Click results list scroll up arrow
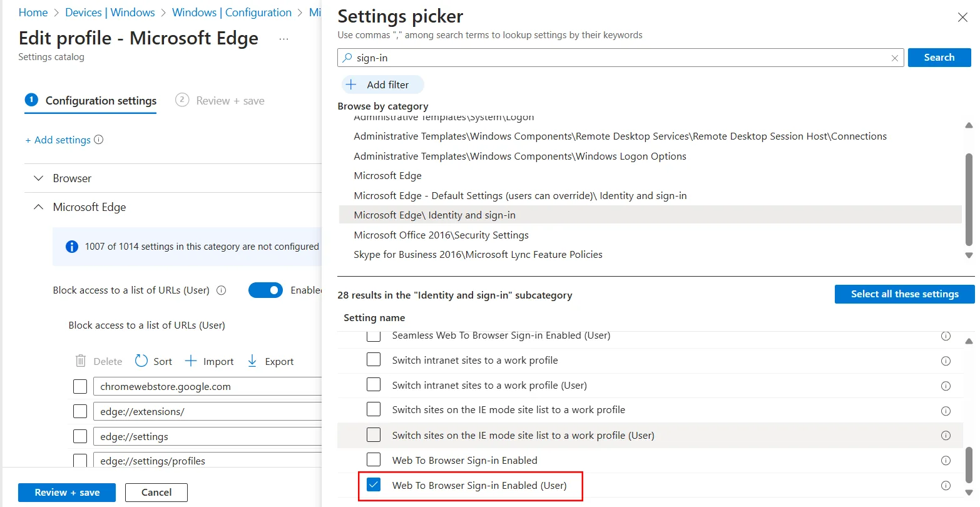This screenshot has height=507, width=980. (969, 341)
